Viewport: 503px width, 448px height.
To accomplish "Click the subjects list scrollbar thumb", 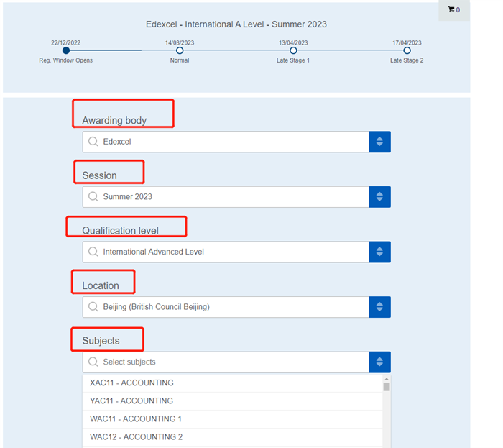I will tap(387, 387).
